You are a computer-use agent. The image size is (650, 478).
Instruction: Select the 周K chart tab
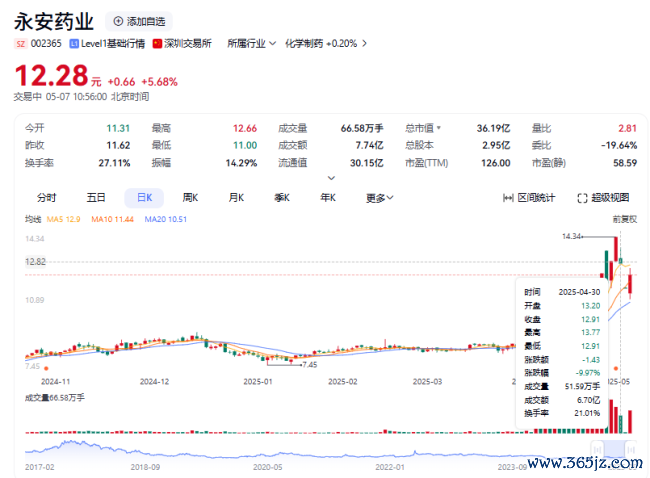tap(190, 198)
